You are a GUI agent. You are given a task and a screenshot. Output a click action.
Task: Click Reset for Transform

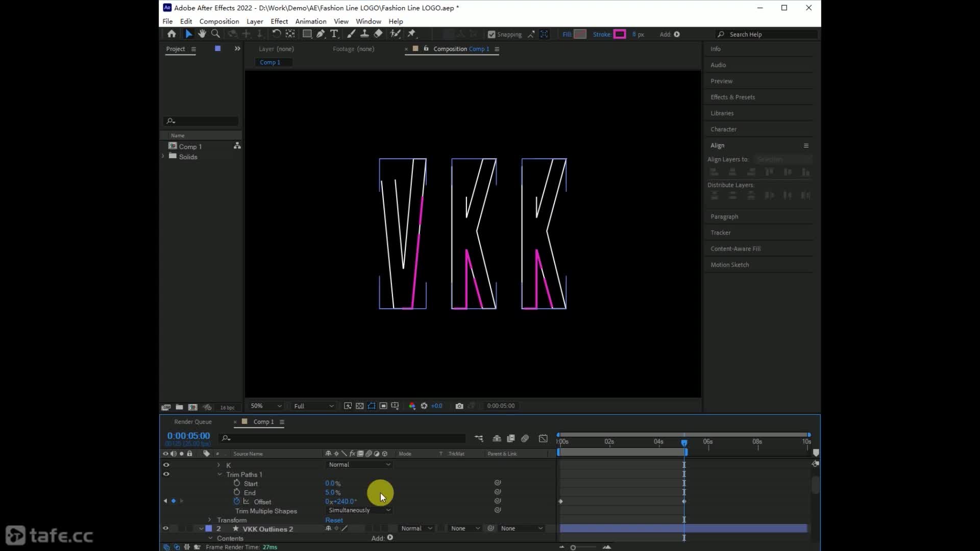coord(334,520)
